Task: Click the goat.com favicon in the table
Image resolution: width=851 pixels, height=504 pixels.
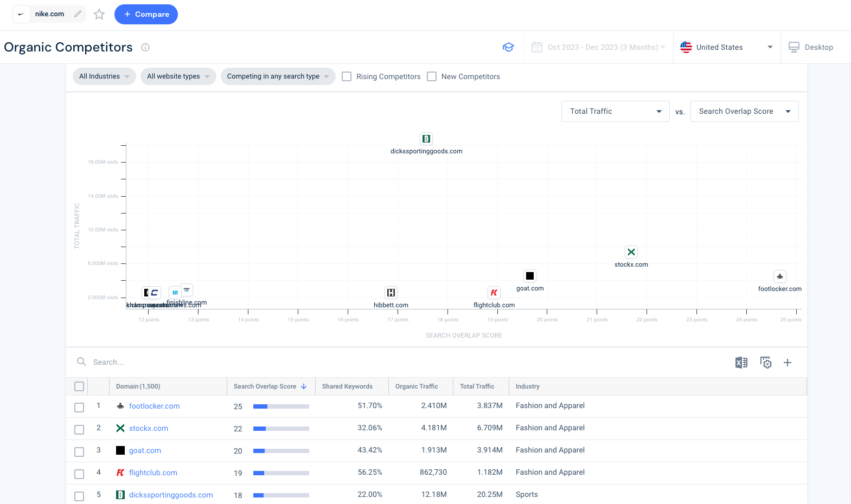Action: click(x=120, y=450)
